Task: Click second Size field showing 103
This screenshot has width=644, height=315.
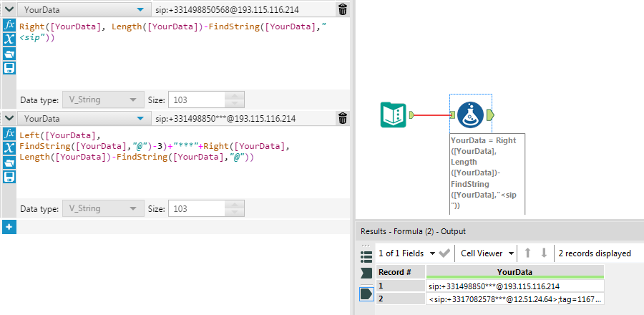Action: pos(197,208)
